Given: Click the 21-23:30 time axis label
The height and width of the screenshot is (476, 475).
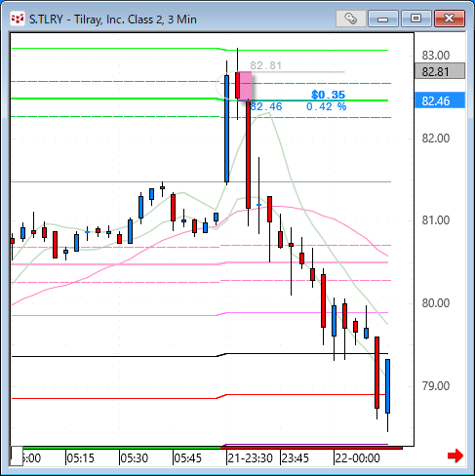Looking at the screenshot, I should 250,458.
